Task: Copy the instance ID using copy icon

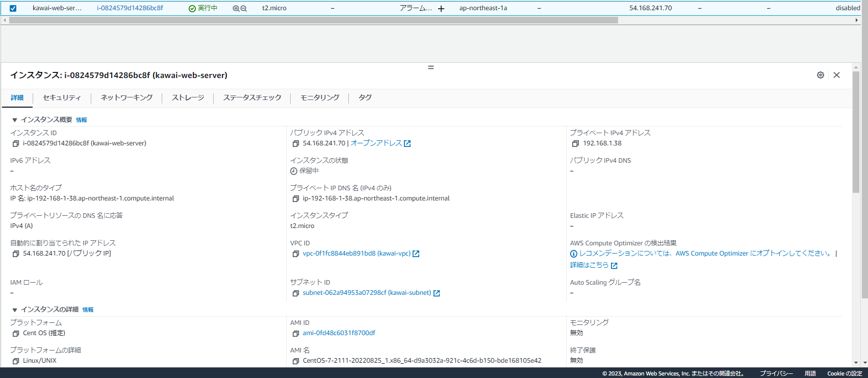Action: click(x=16, y=144)
